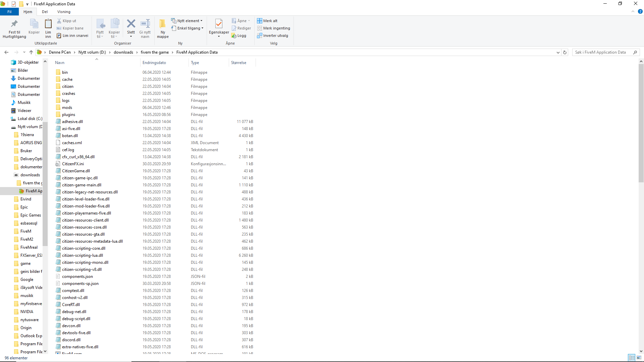Click the 'downloads' breadcrumb in address bar
The height and width of the screenshot is (362, 644).
pyautogui.click(x=123, y=52)
